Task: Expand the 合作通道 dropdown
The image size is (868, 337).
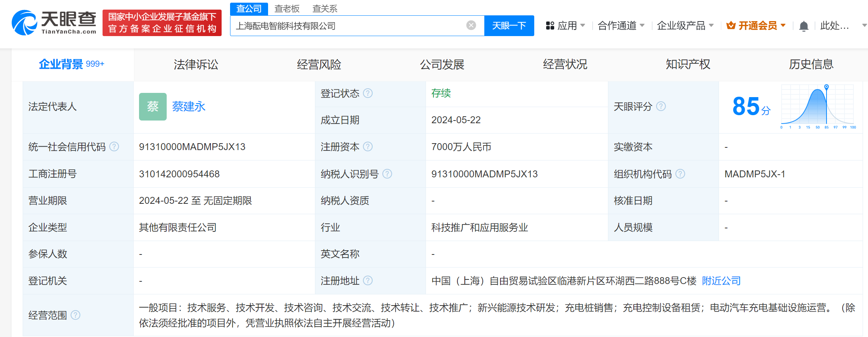Action: point(621,26)
